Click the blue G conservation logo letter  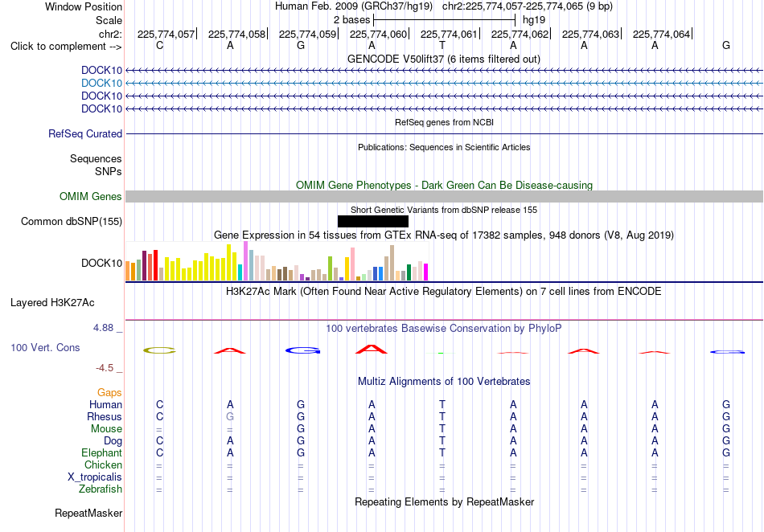tap(303, 350)
